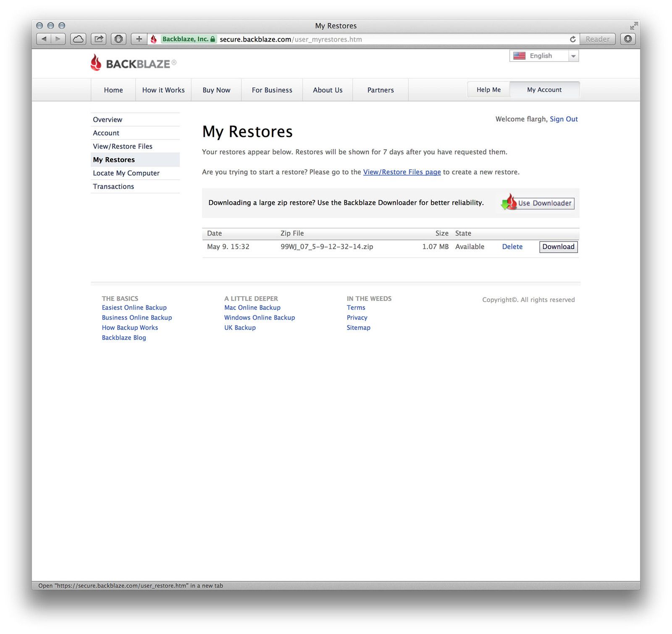This screenshot has width=672, height=634.
Task: Open the Privacy footer link
Action: click(357, 317)
